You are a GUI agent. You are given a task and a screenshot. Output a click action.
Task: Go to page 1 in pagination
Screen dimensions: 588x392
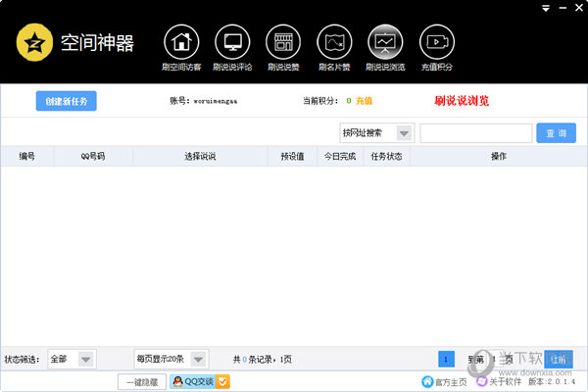pos(446,359)
